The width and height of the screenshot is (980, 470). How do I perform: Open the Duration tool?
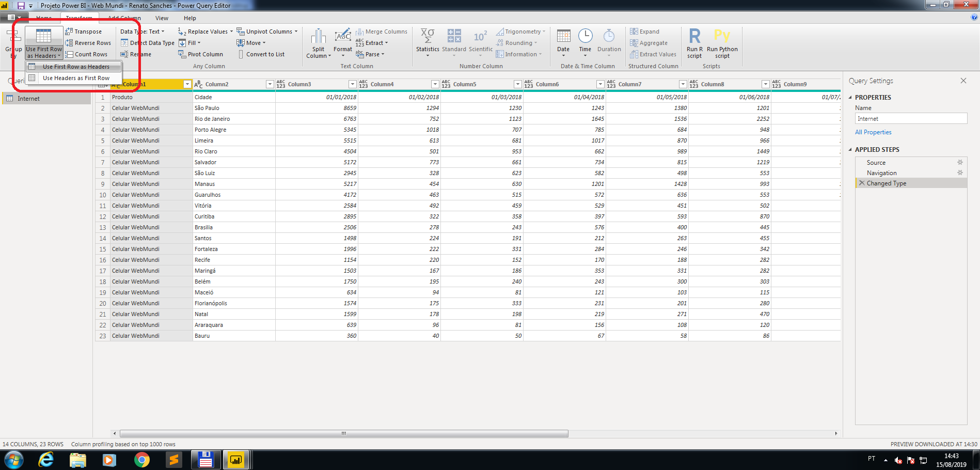[609, 42]
